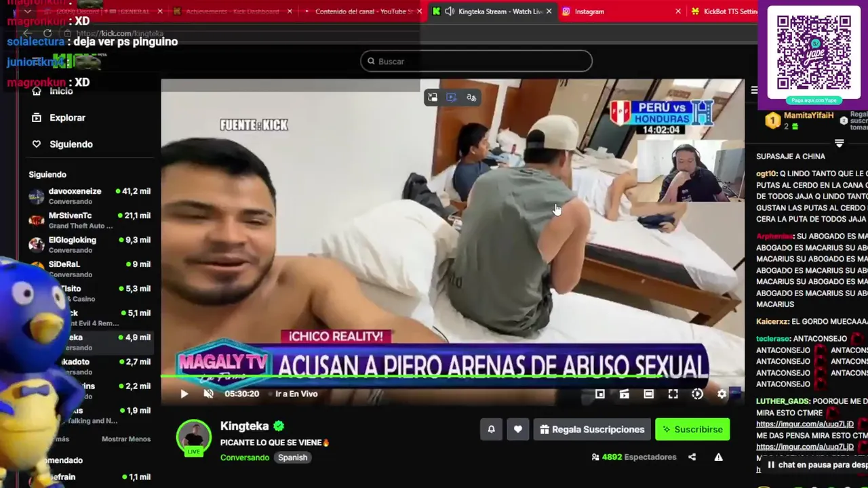Viewport: 868px width, 488px height.
Task: Click MamitaYifaiH top gifter name
Action: (x=808, y=115)
